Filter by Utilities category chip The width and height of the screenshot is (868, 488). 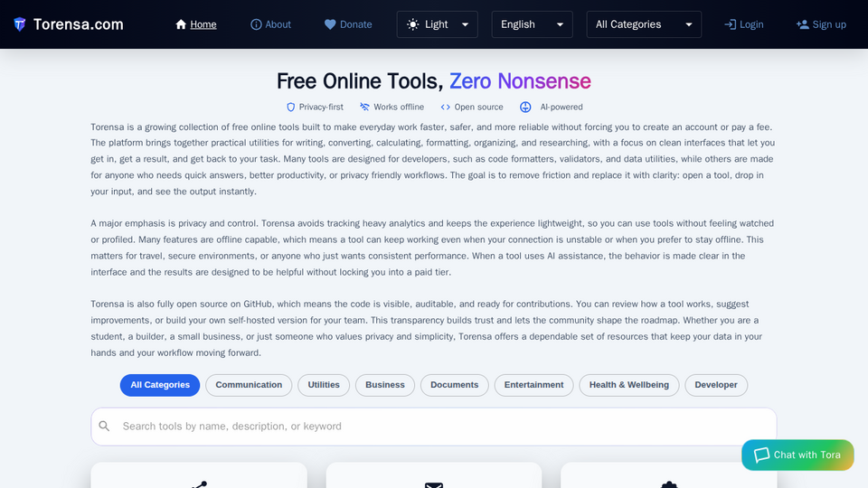tap(324, 385)
